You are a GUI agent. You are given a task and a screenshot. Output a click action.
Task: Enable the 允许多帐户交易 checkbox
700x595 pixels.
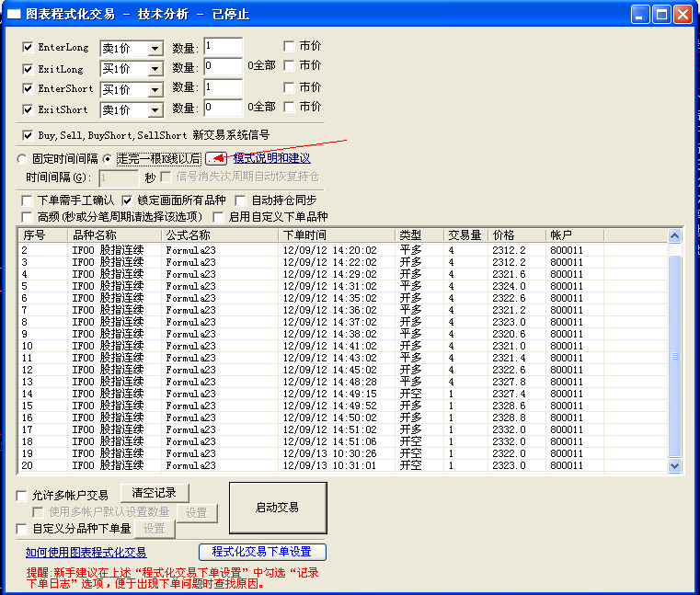click(x=22, y=496)
